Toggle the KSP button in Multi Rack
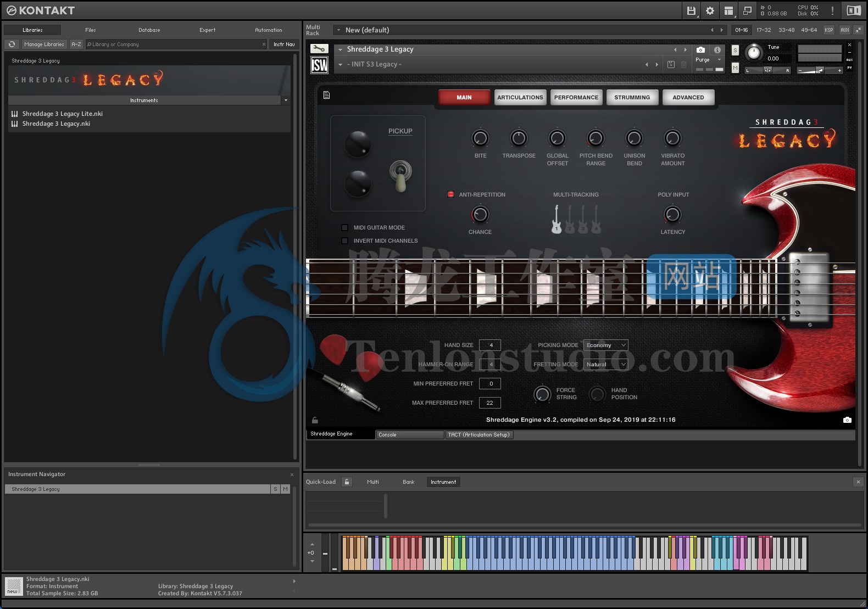Screen dimensions: 868x609 tap(828, 30)
